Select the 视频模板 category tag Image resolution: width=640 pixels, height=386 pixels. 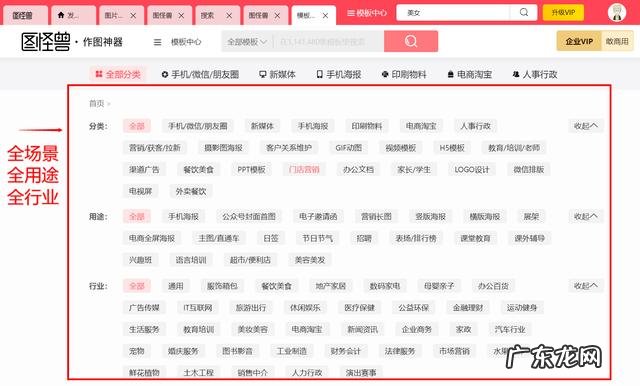click(401, 148)
